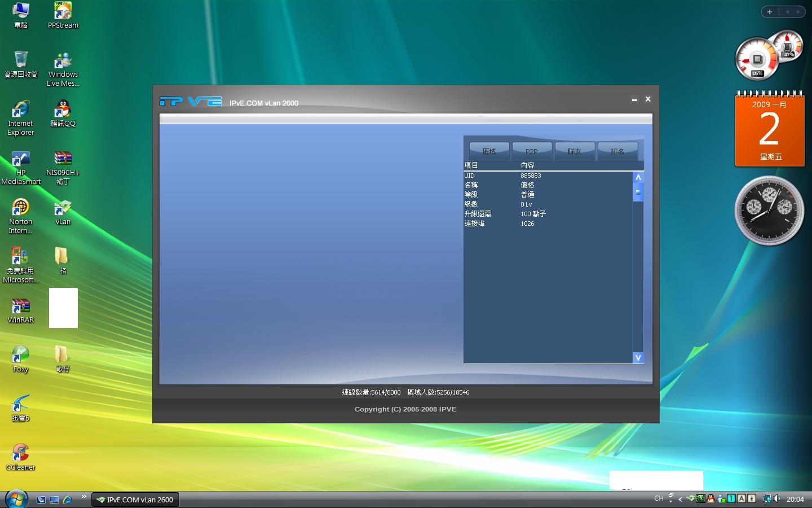Click the scroll up arrow in info list
The width and height of the screenshot is (812, 508).
pyautogui.click(x=638, y=177)
